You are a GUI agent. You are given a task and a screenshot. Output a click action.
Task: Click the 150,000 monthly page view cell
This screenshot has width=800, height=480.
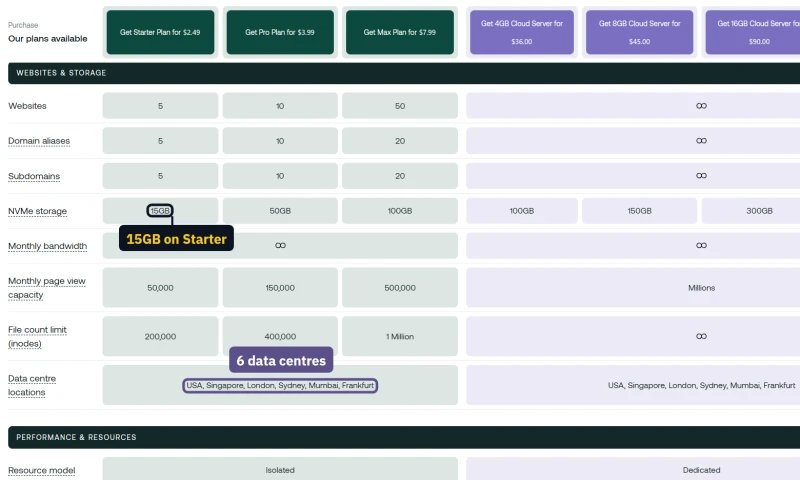[280, 288]
